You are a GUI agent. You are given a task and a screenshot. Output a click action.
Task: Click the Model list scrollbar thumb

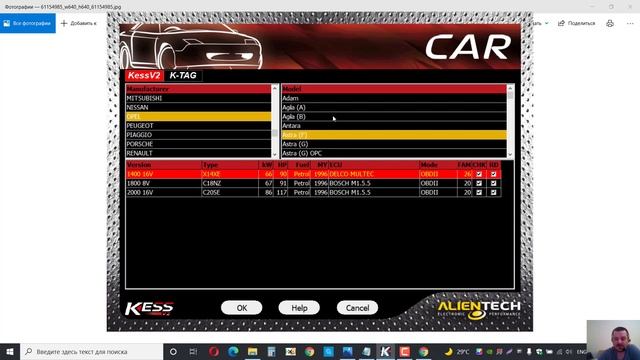510,95
